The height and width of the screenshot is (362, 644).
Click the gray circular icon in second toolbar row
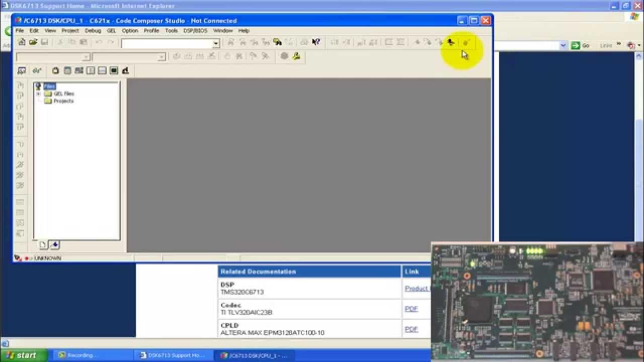284,56
